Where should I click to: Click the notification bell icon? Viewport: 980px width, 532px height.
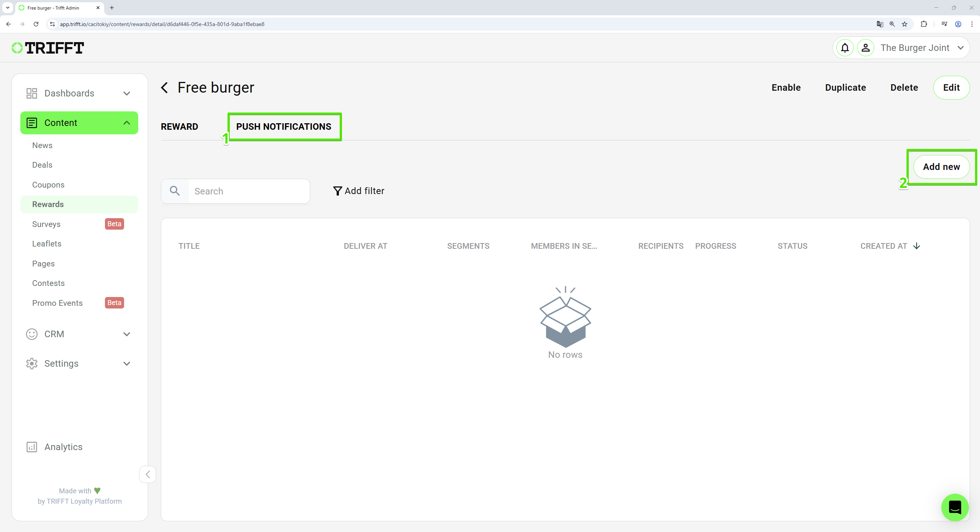844,48
